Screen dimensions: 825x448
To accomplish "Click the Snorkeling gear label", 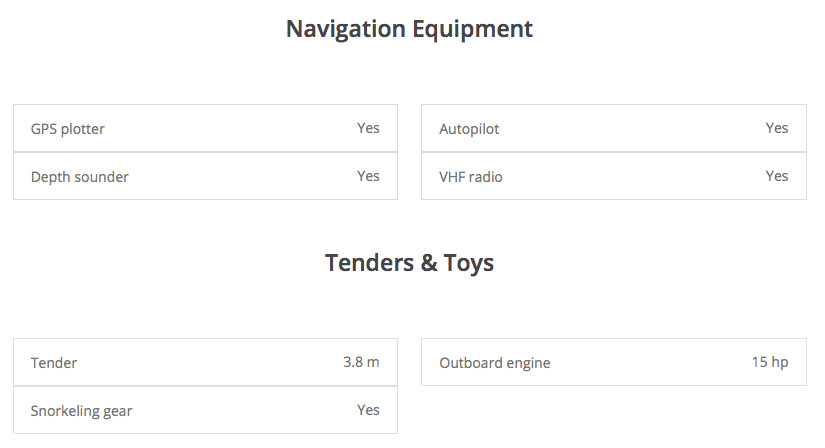I will [82, 411].
